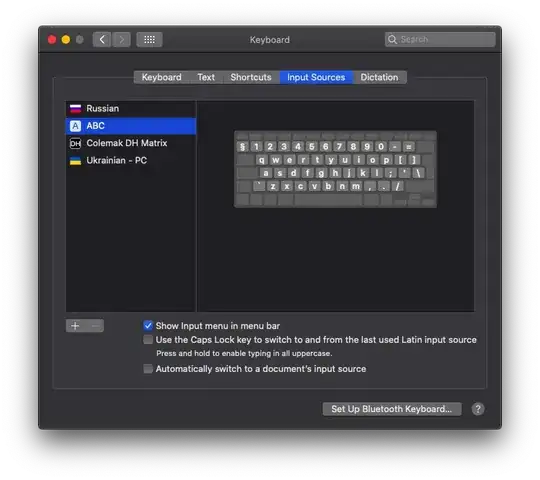This screenshot has width=540, height=480.
Task: Click the Colemak DH layout icon
Action: click(75, 143)
